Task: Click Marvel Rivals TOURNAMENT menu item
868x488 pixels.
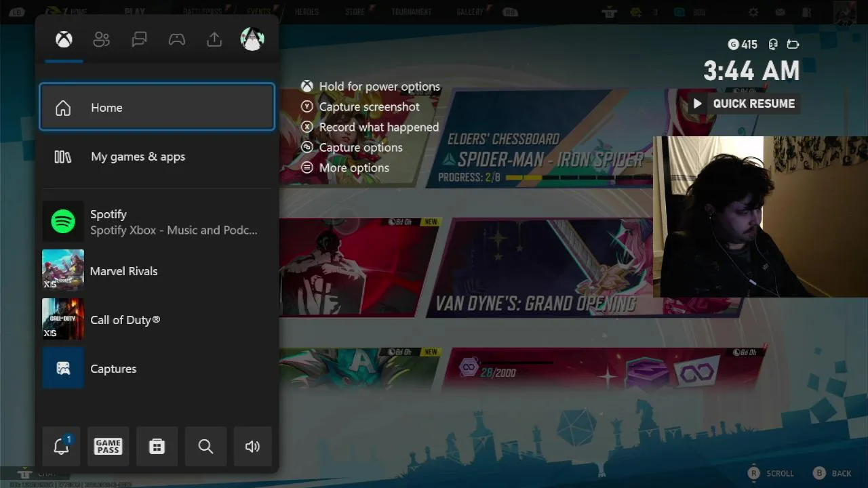Action: pos(412,12)
